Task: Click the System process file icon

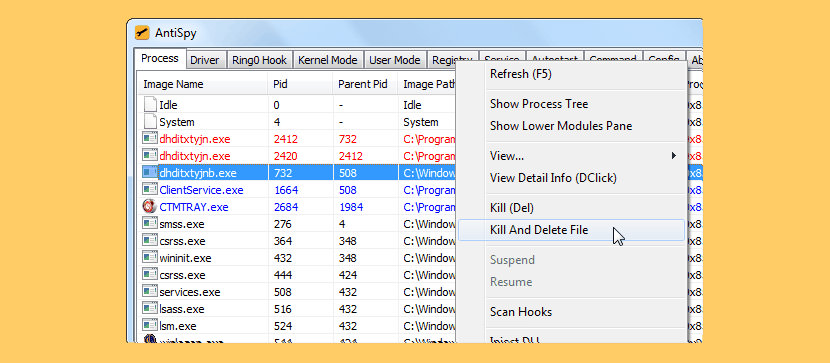Action: [x=150, y=122]
